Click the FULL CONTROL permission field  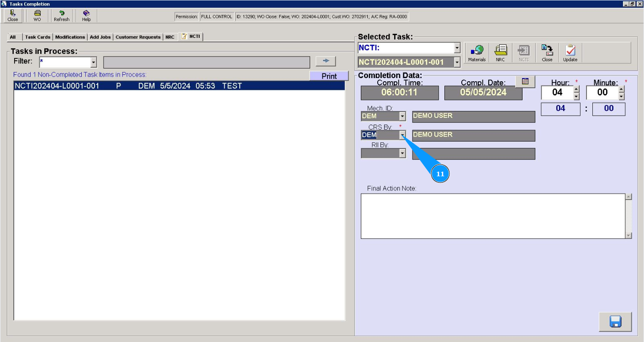[x=216, y=17]
